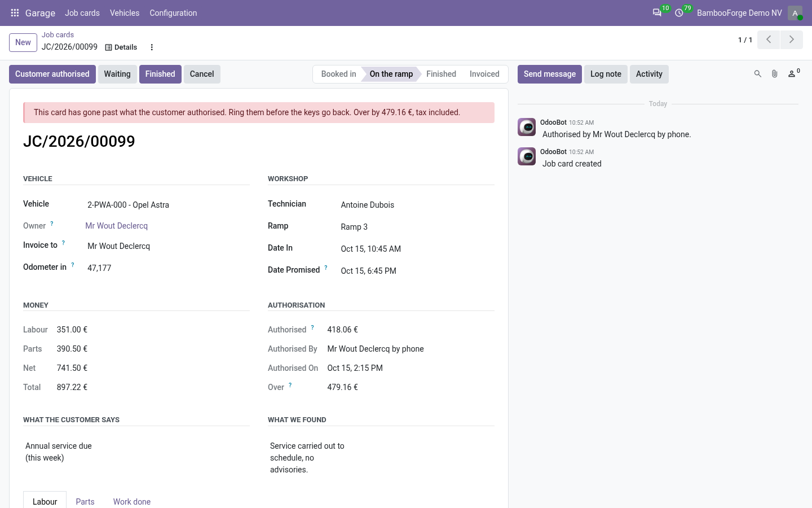The image size is (812, 508).
Task: Open the record actions kebab menu
Action: pyautogui.click(x=152, y=47)
